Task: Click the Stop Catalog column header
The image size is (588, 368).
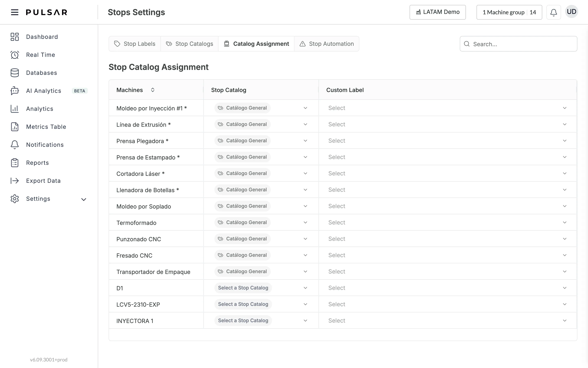Action: tap(229, 90)
